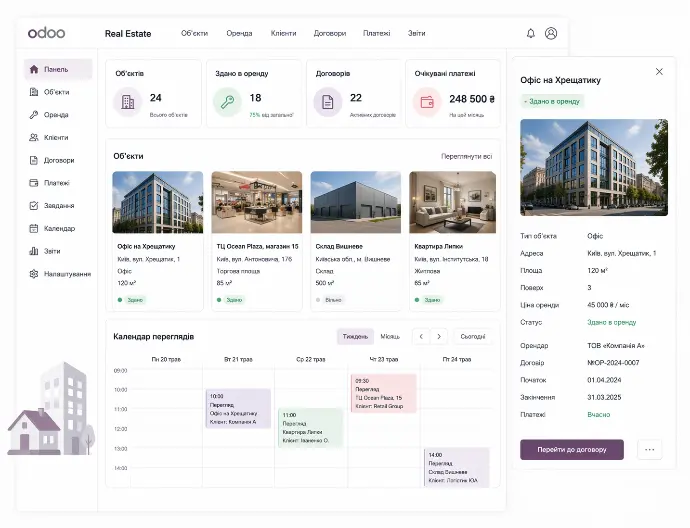Click Переглянути всі link

click(466, 156)
